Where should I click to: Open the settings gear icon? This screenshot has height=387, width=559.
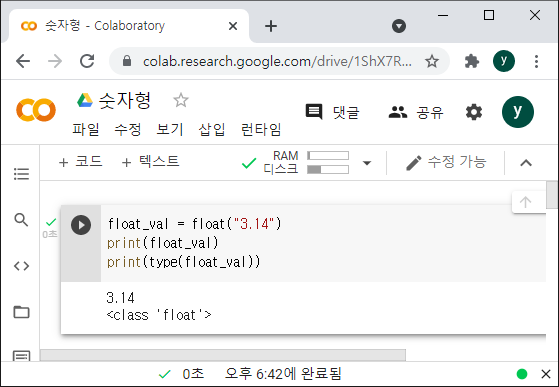474,112
